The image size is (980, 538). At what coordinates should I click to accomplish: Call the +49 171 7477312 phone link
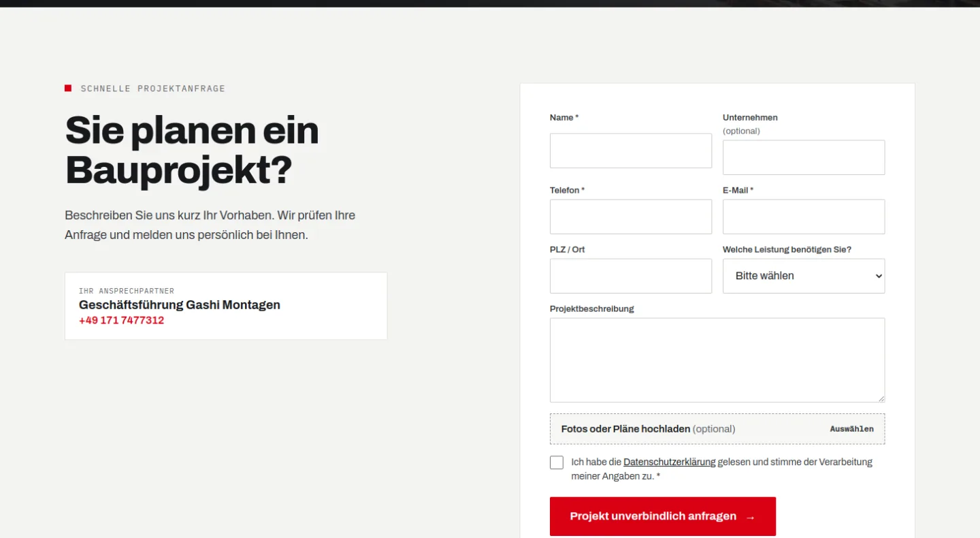pos(121,320)
